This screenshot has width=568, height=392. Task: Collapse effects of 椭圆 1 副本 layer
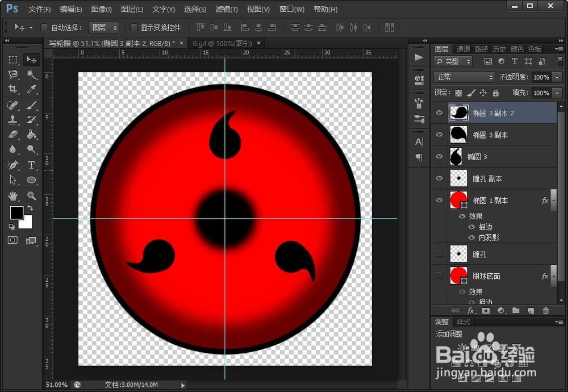553,200
